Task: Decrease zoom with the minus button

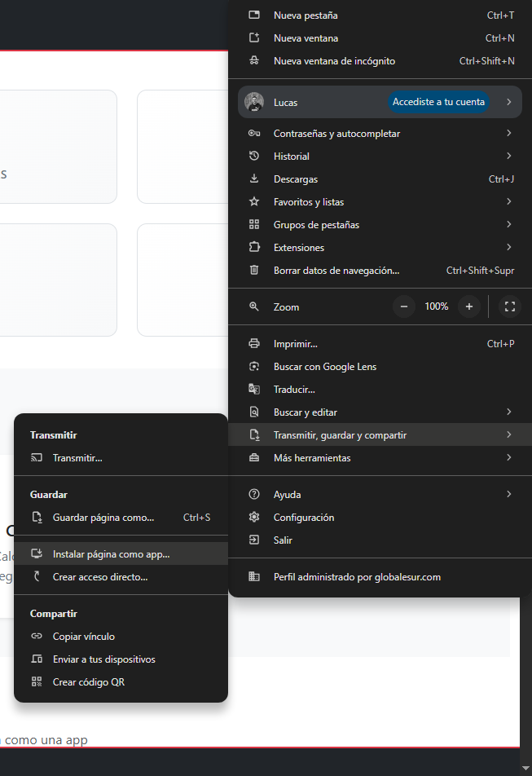Action: (405, 306)
